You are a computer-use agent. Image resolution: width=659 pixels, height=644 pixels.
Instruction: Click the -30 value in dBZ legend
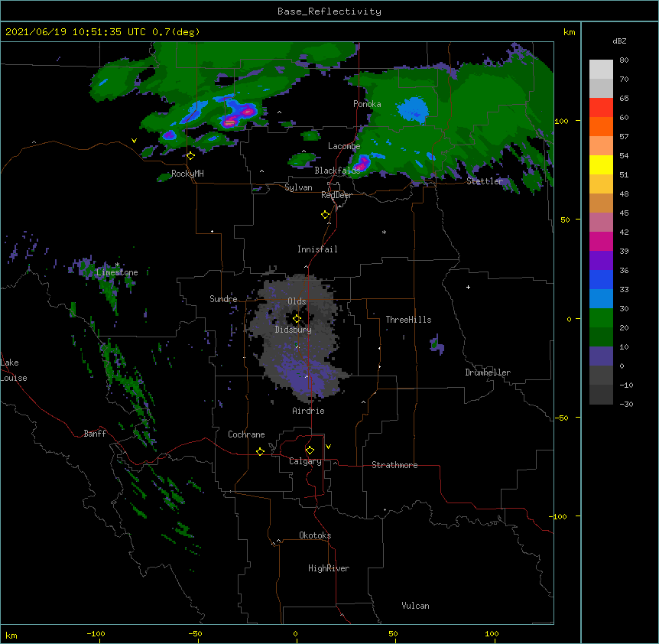(x=627, y=404)
